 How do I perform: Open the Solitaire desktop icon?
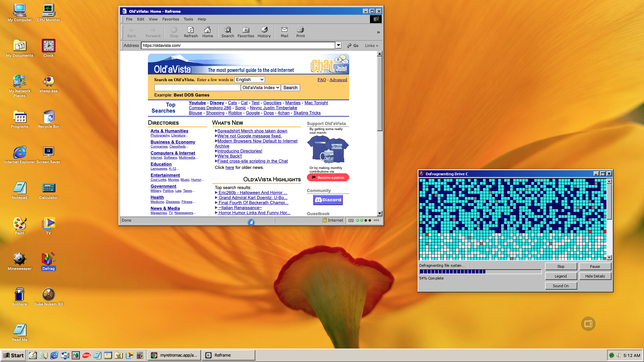19,297
